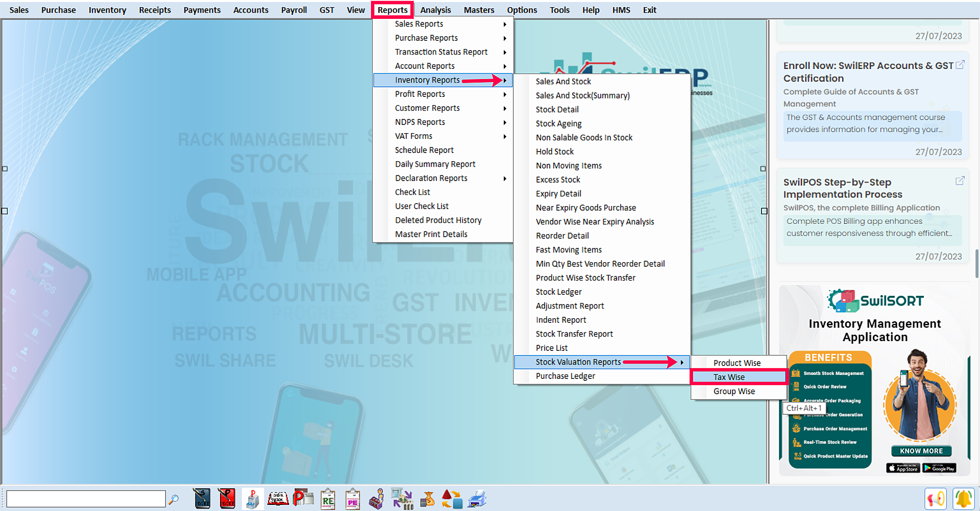Expand the VAT Forms submenu
Screen dimensions: 980x511
point(443,136)
